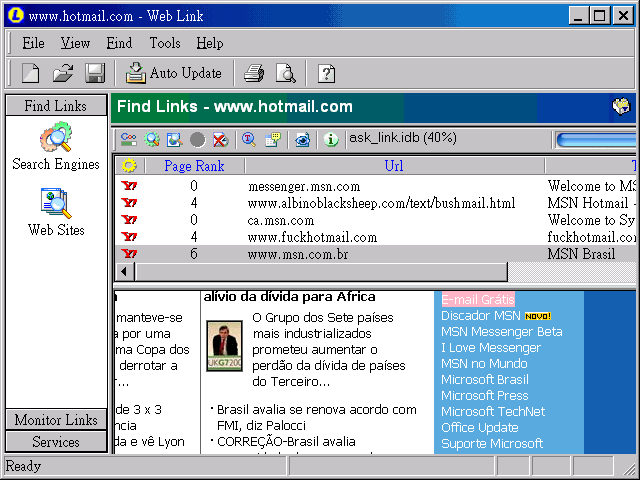Open the Microsoft TechNet link
Image resolution: width=640 pixels, height=480 pixels.
coord(493,411)
